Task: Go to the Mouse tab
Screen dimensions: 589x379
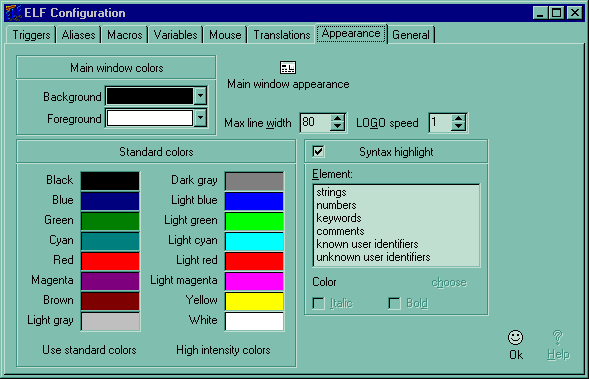Action: 225,35
